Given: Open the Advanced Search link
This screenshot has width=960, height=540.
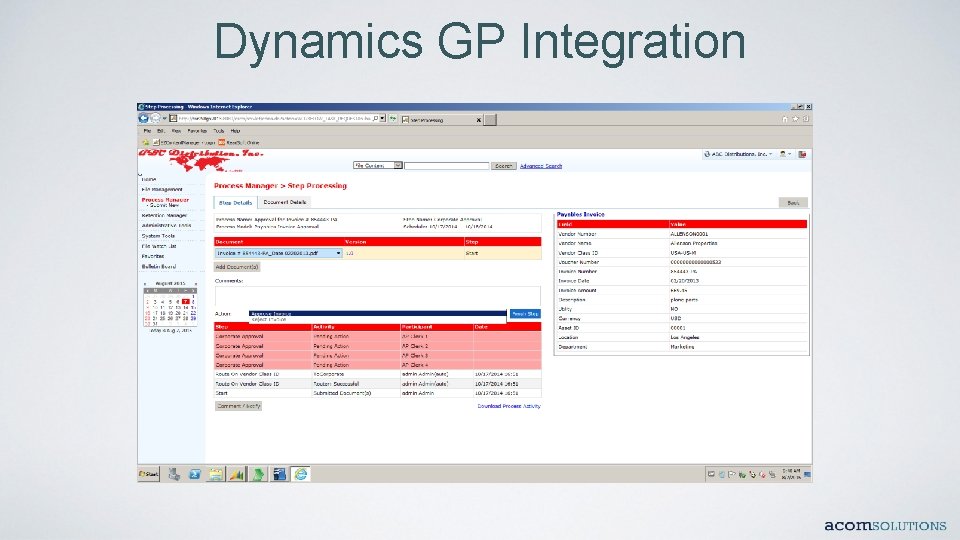Looking at the screenshot, I should (x=541, y=166).
